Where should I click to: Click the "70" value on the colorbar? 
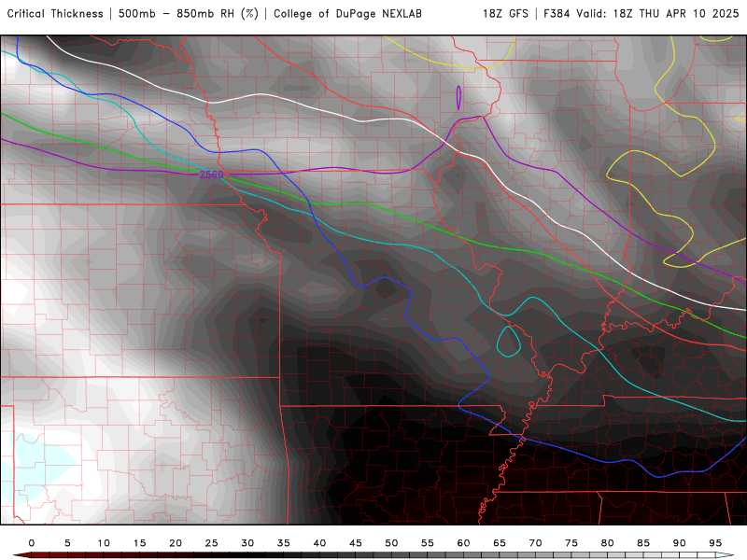(x=535, y=543)
